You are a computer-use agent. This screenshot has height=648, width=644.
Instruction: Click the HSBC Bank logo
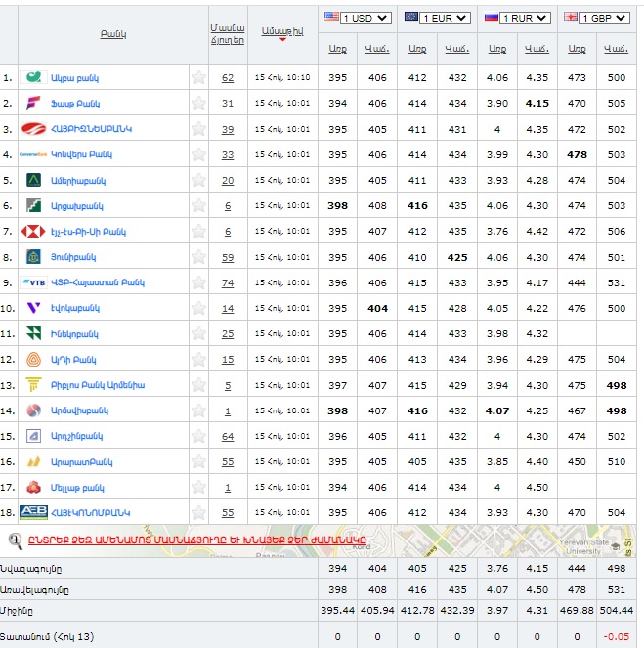33,232
